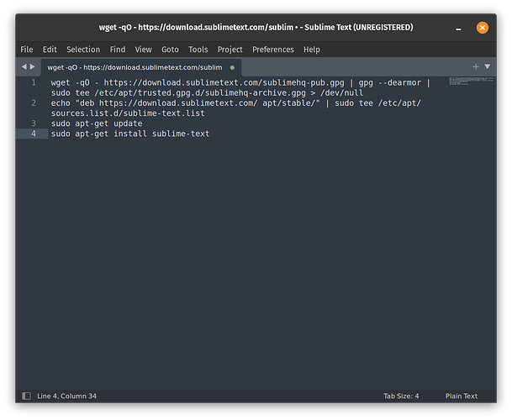The width and height of the screenshot is (512, 420).
Task: Open the Tab Size: 4 selector
Action: (401, 396)
